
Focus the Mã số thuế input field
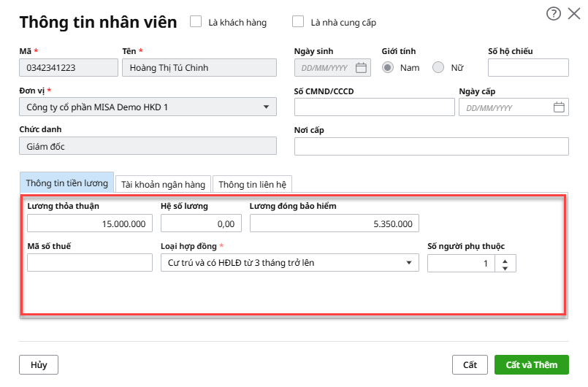coord(89,263)
